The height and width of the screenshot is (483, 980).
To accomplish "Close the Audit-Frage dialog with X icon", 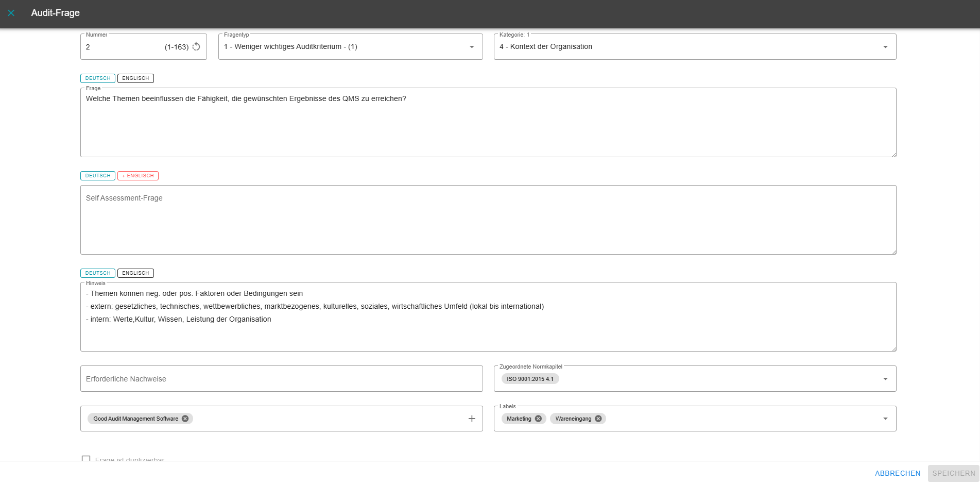I will [x=11, y=13].
